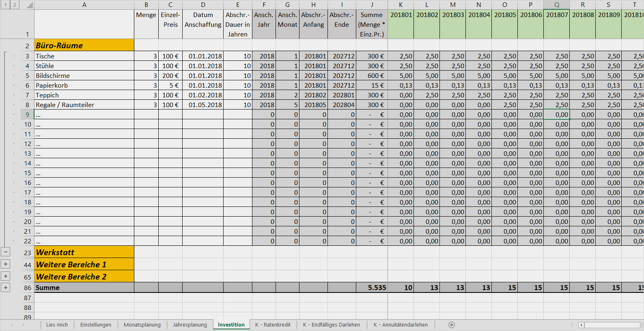Click outline level 1 button

coord(6,5)
